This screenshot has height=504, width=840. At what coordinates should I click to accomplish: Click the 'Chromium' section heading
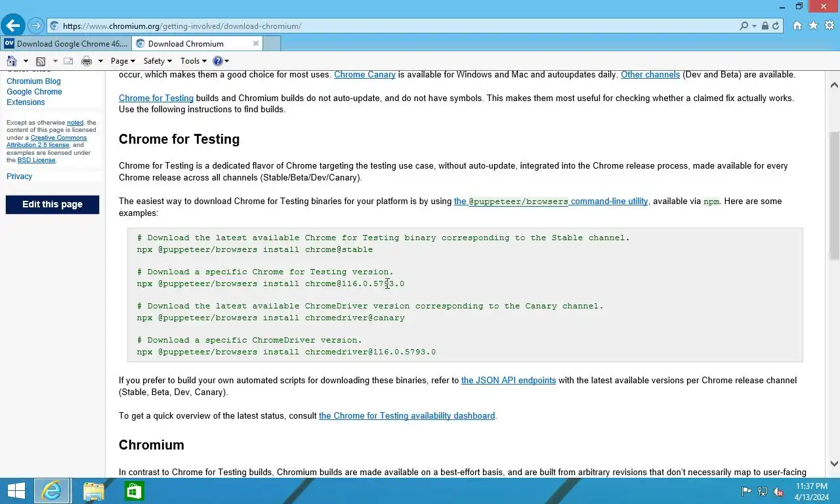pos(152,445)
